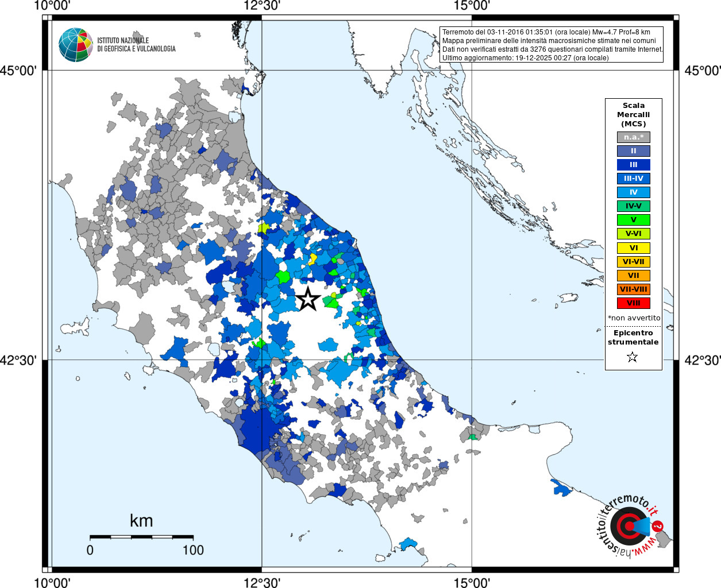Image resolution: width=721 pixels, height=588 pixels.
Task: Click the 'Mappa preliminare delle intensità' line
Action: 549,41
